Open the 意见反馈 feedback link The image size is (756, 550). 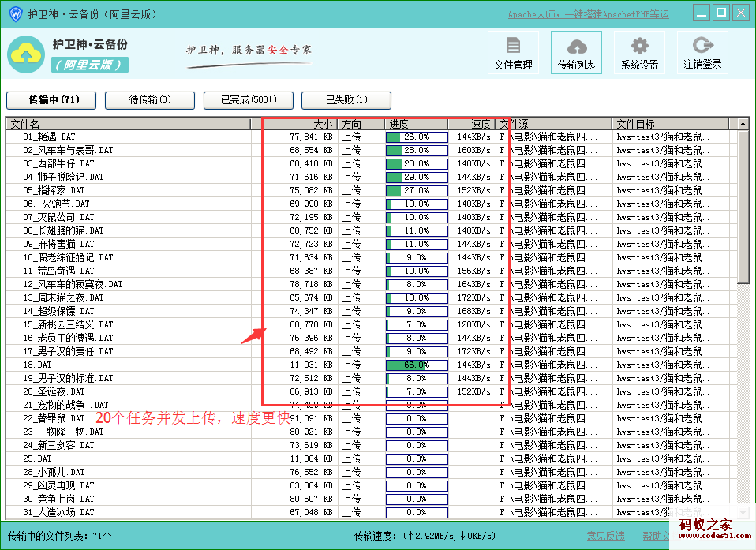coord(605,536)
